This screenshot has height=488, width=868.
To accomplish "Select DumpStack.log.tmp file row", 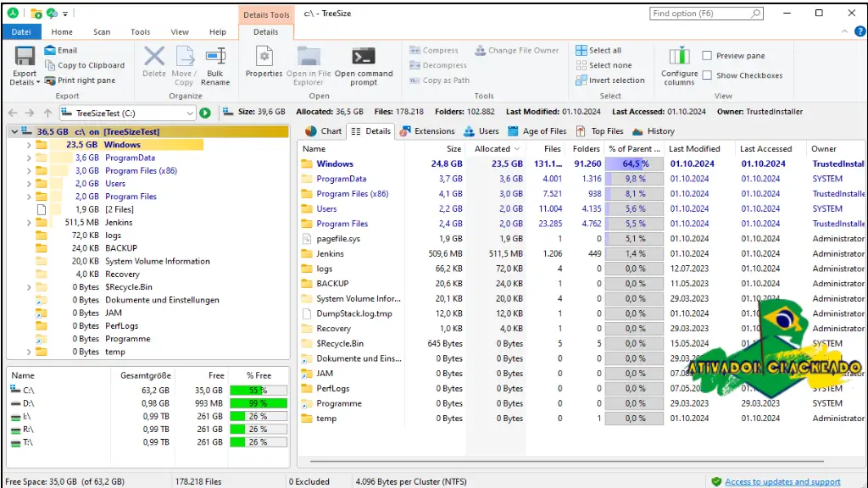I will pyautogui.click(x=582, y=313).
